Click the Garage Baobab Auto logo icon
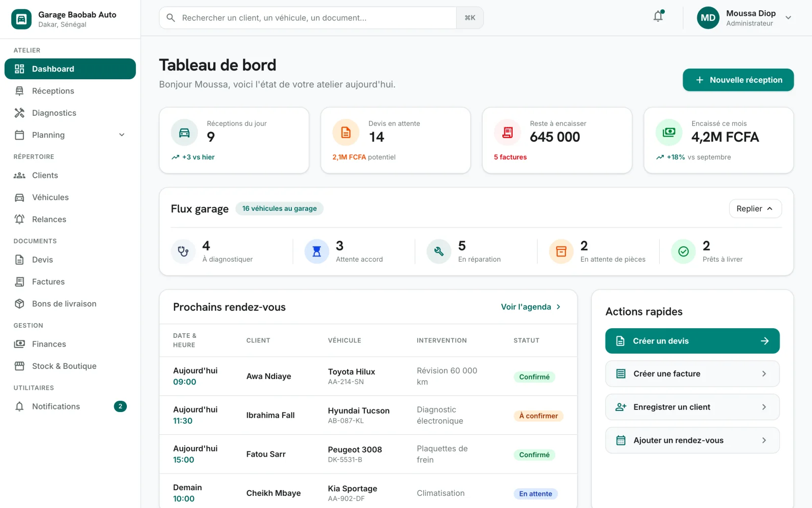Viewport: 812px width, 508px height. 21,19
